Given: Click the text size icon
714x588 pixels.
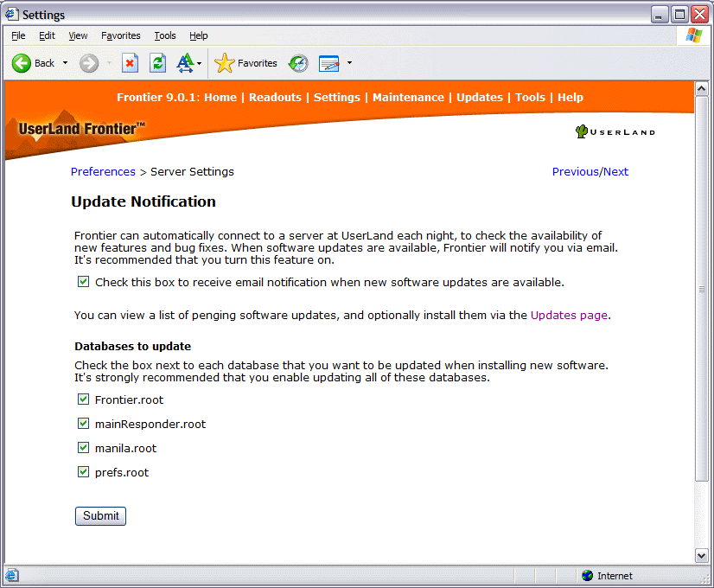Looking at the screenshot, I should pyautogui.click(x=185, y=63).
